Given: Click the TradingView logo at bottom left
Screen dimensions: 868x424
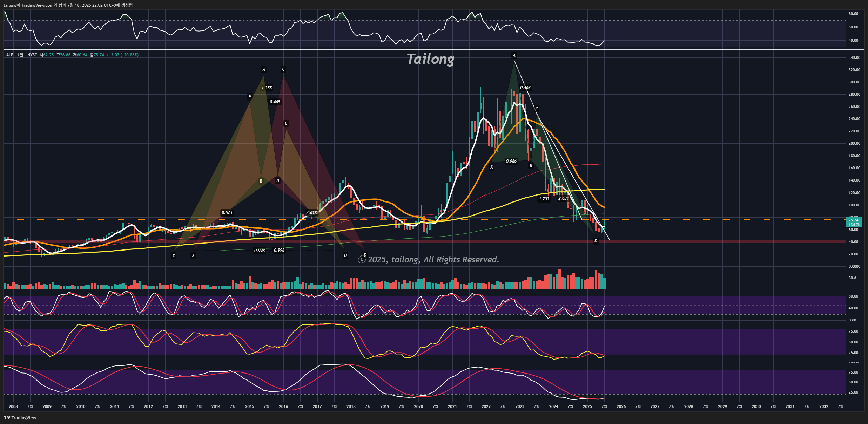Looking at the screenshot, I should (x=20, y=418).
